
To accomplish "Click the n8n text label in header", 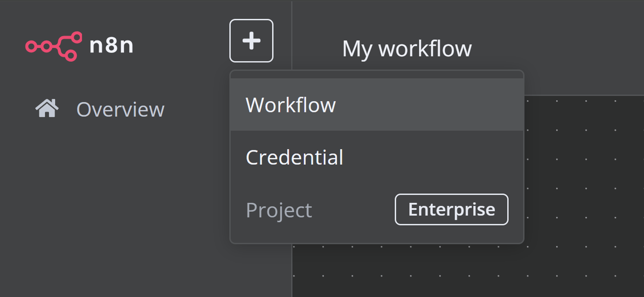I will point(111,45).
